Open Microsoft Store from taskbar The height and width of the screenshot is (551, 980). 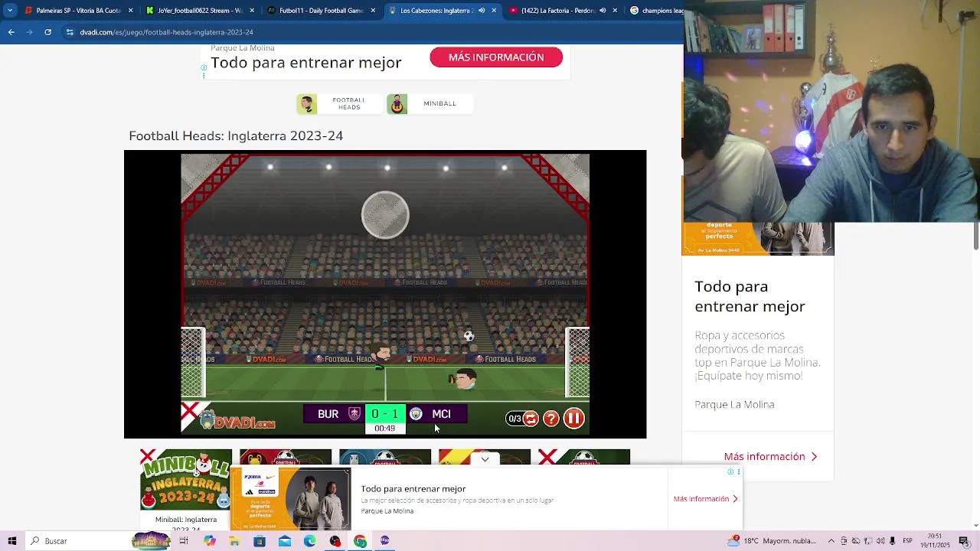tap(260, 541)
